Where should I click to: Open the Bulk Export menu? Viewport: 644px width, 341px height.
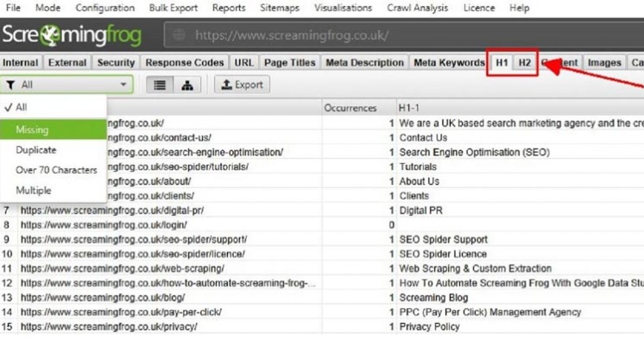(174, 8)
